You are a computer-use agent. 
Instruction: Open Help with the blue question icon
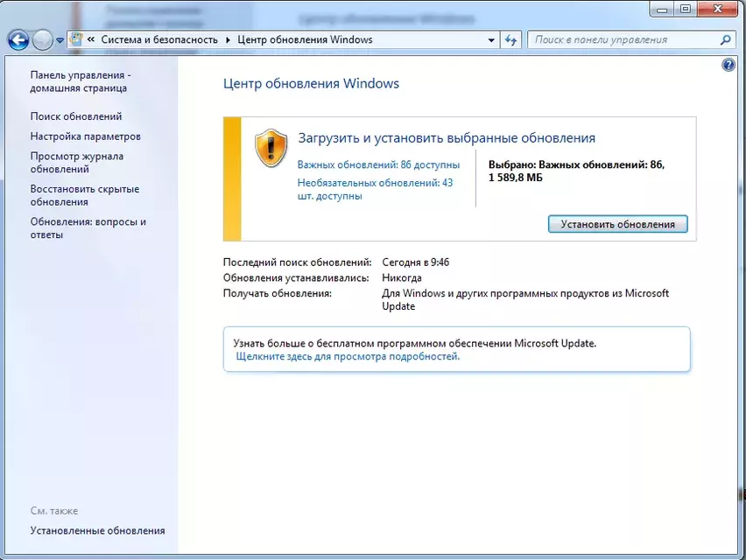(728, 65)
